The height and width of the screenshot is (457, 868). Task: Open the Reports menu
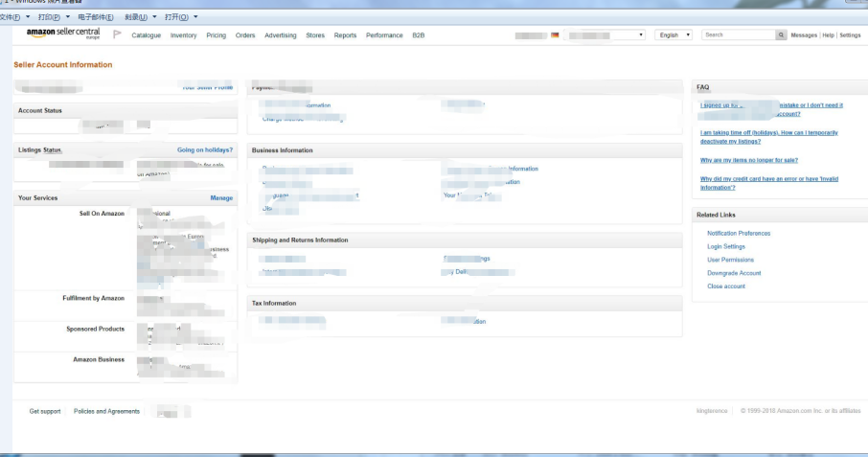345,35
